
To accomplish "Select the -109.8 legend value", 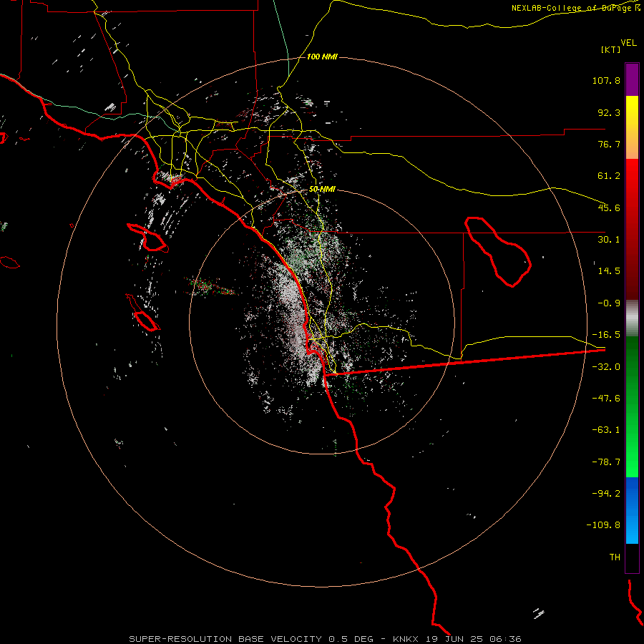I will [603, 525].
